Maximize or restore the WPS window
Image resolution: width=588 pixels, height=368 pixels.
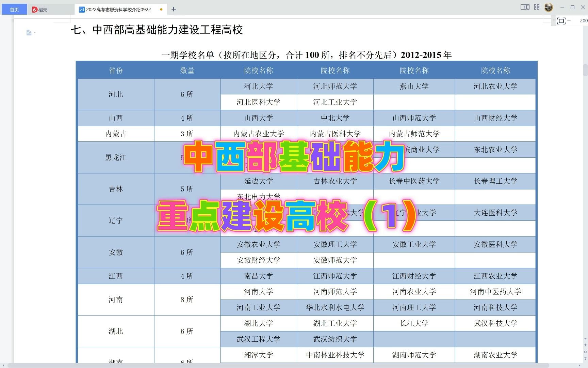(572, 7)
